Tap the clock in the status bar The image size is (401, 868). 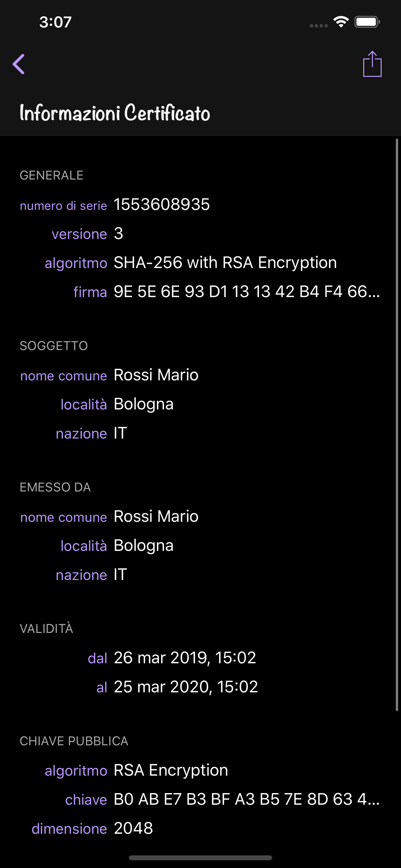(55, 22)
